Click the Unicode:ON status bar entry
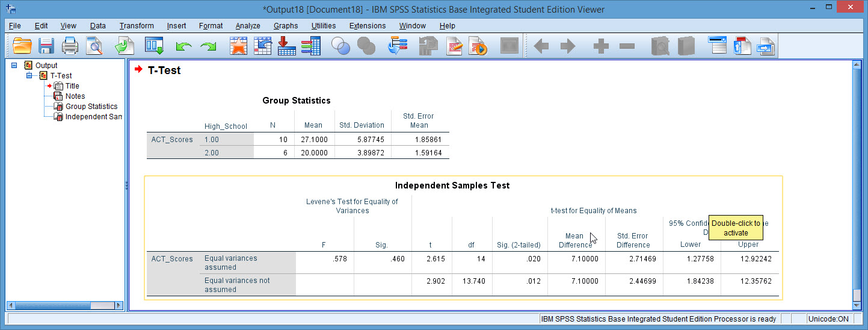Viewport: 868px width, 330px height. tap(830, 319)
